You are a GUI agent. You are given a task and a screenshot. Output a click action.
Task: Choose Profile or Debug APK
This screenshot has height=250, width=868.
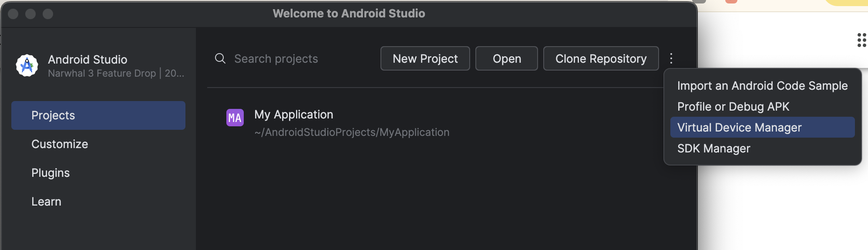click(762, 107)
